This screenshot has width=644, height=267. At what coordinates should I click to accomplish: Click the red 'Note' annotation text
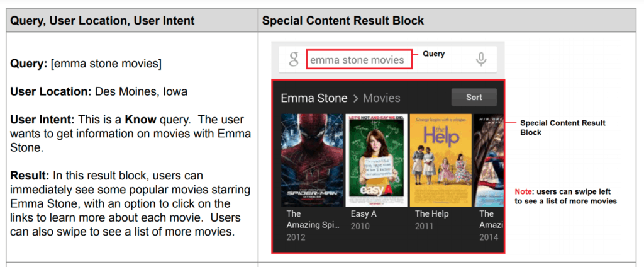point(524,191)
